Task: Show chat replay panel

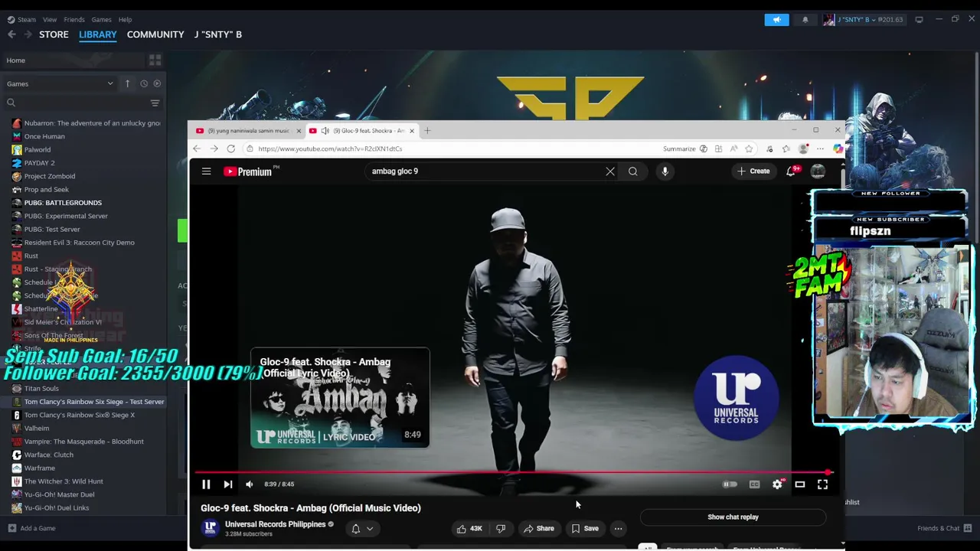Action: pos(733,517)
